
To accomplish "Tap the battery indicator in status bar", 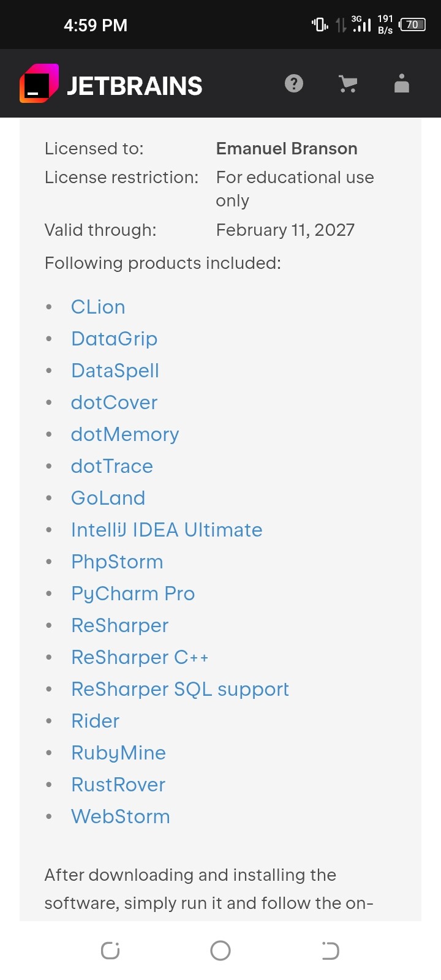I will click(x=412, y=25).
